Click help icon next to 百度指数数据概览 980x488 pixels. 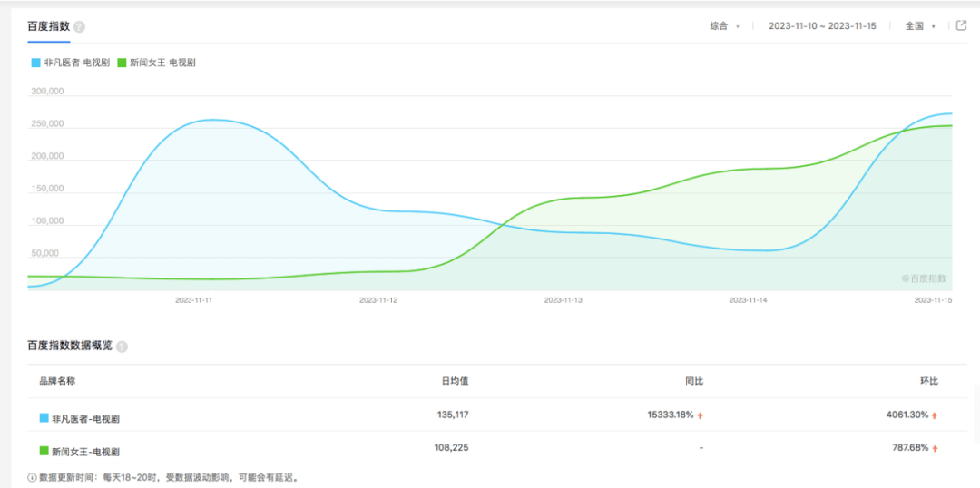tap(122, 346)
